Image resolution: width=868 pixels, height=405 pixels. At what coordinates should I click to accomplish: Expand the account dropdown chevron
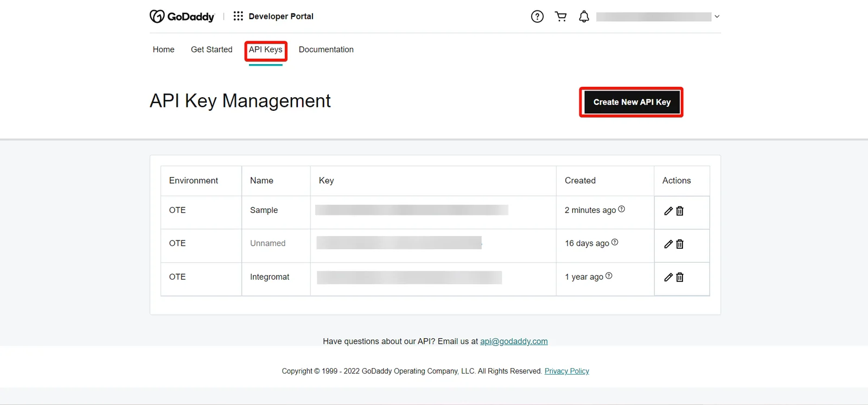click(x=717, y=17)
